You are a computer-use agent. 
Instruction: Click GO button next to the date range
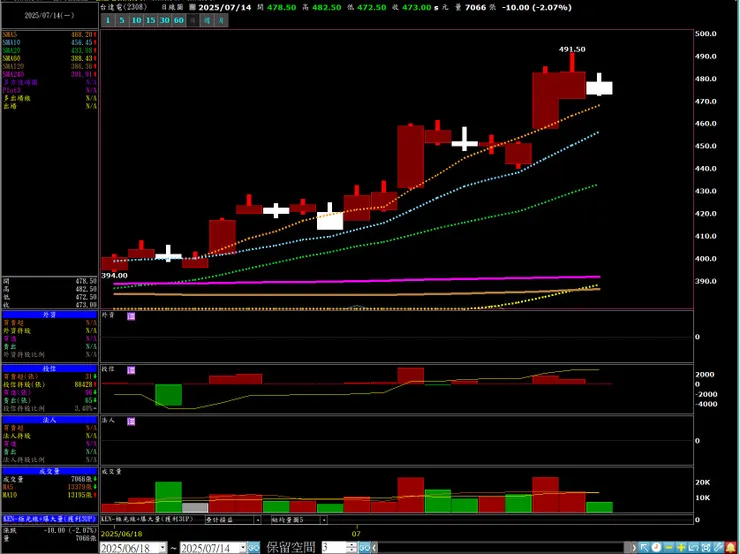click(x=254, y=548)
